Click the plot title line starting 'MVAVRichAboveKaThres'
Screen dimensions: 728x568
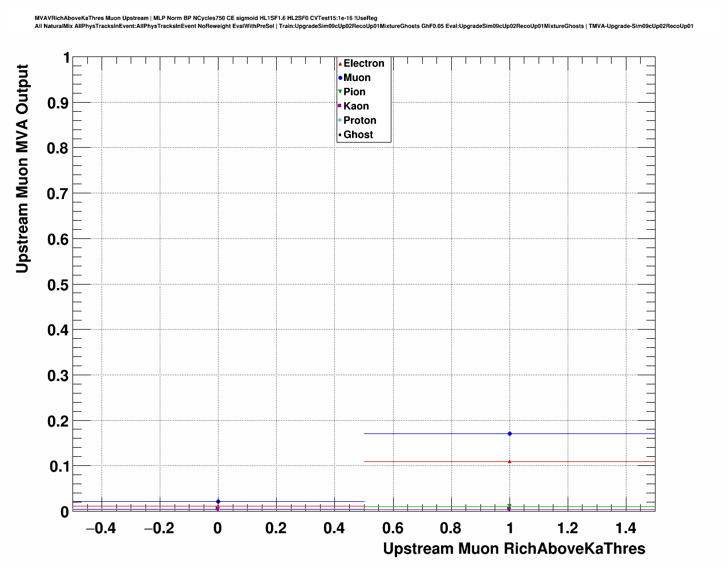click(205, 18)
